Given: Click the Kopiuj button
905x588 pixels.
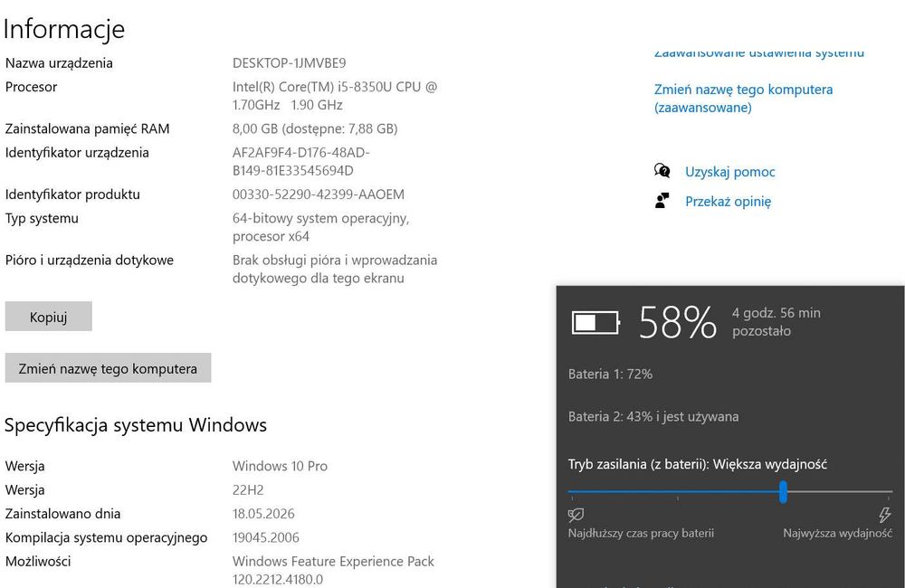Looking at the screenshot, I should coord(49,317).
